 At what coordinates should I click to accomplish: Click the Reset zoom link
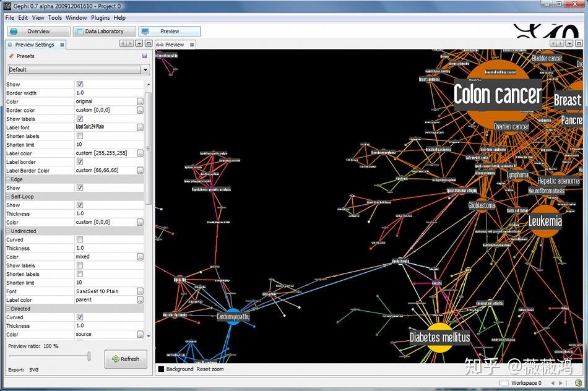[x=210, y=369]
